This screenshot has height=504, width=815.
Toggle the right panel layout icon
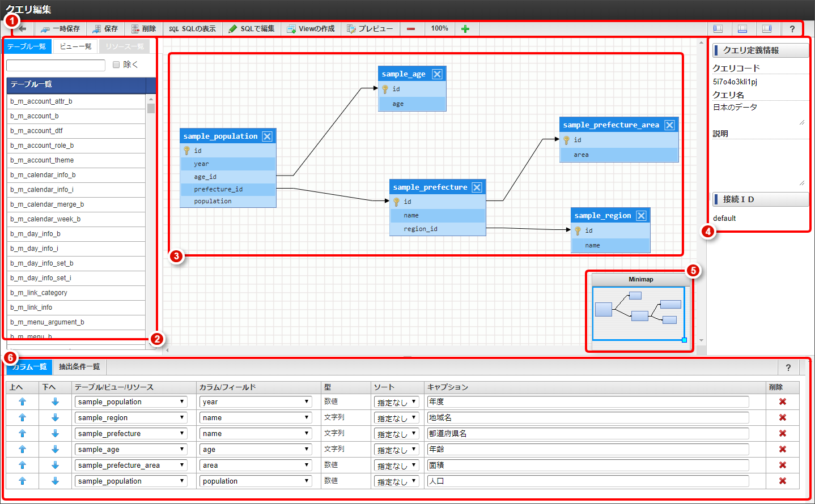(x=767, y=29)
